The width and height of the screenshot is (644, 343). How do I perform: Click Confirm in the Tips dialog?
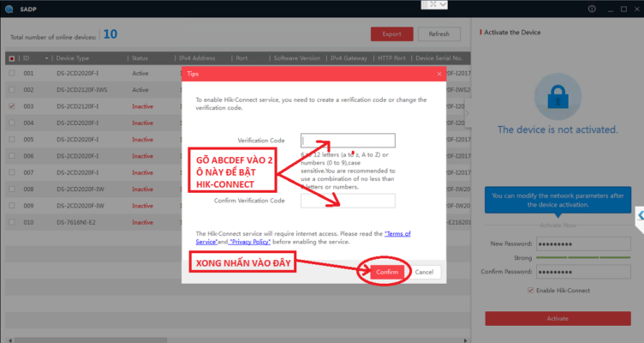click(387, 272)
